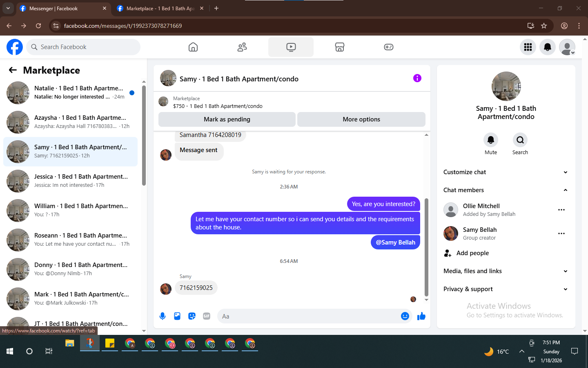
Task: Bookmark this page with star icon
Action: (544, 26)
